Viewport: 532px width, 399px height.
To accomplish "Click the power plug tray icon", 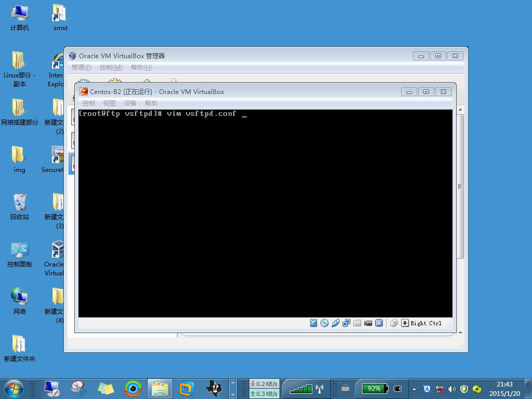I will click(397, 389).
